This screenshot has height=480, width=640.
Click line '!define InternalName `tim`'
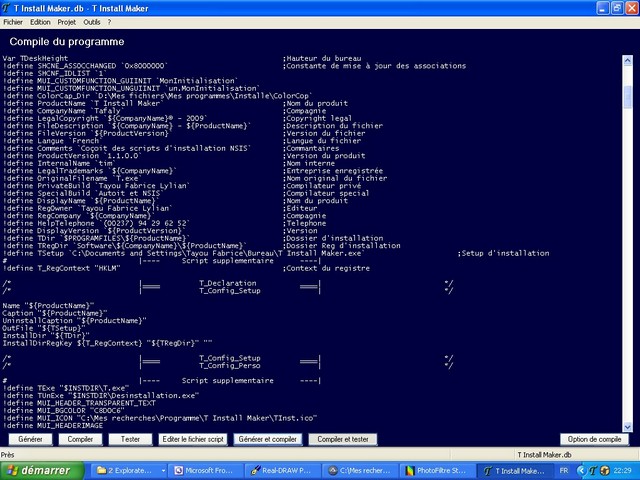point(59,163)
